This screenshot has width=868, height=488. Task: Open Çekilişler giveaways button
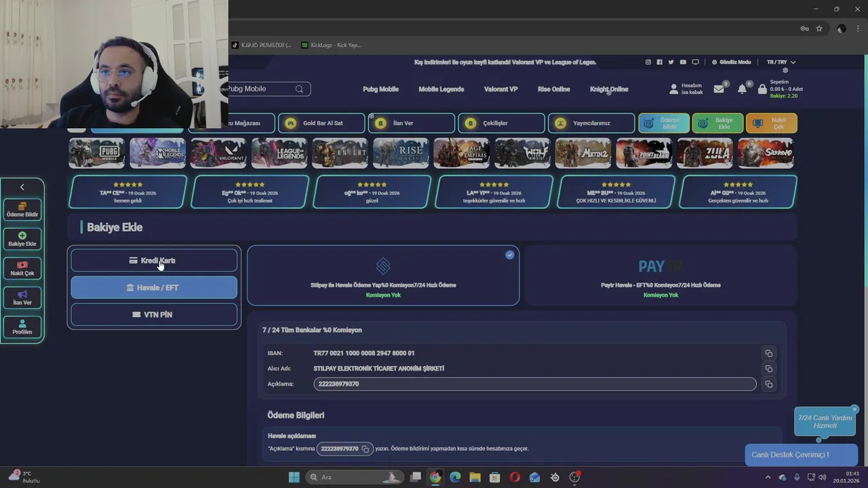[x=502, y=123]
